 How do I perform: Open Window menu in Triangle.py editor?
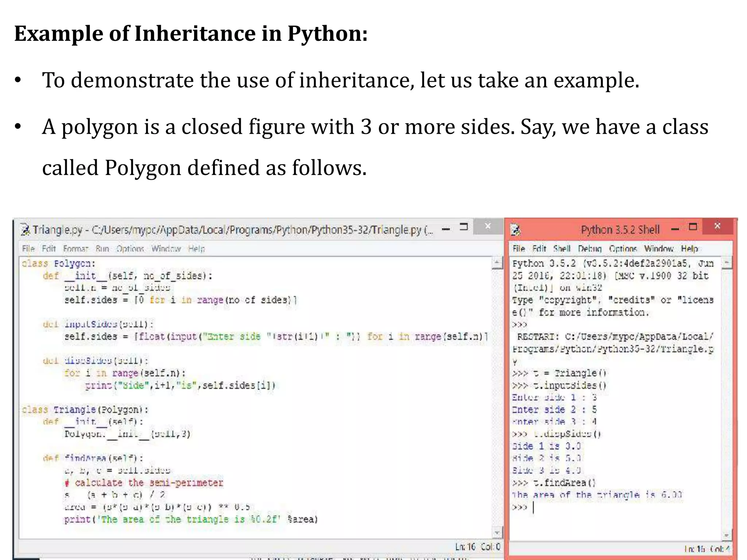point(166,249)
